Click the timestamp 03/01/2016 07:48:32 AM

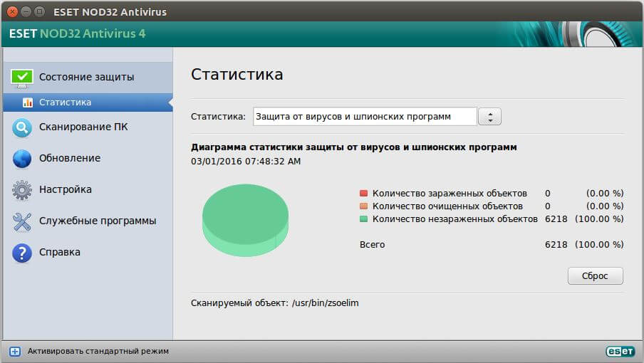pyautogui.click(x=246, y=162)
